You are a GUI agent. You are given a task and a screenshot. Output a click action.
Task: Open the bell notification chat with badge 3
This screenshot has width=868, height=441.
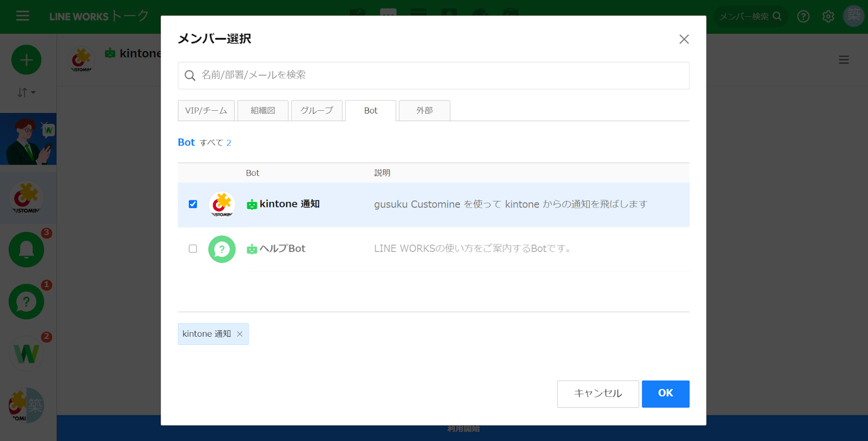pyautogui.click(x=26, y=249)
